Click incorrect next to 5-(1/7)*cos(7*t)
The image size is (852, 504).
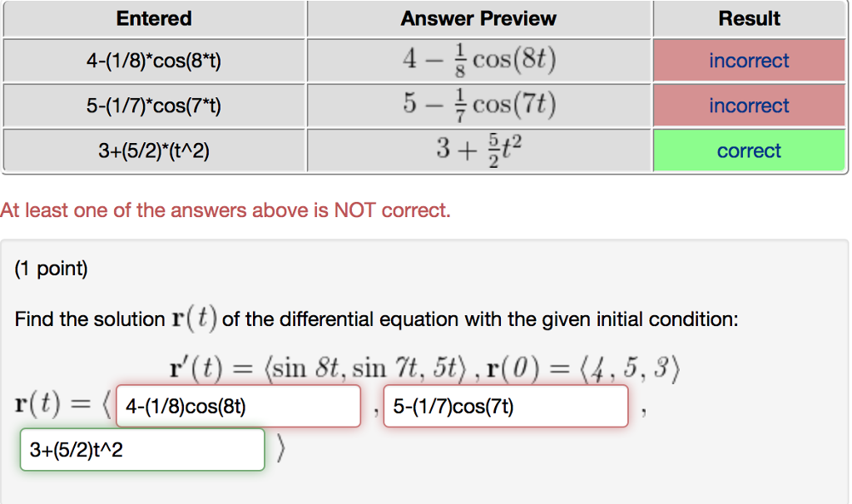(748, 106)
